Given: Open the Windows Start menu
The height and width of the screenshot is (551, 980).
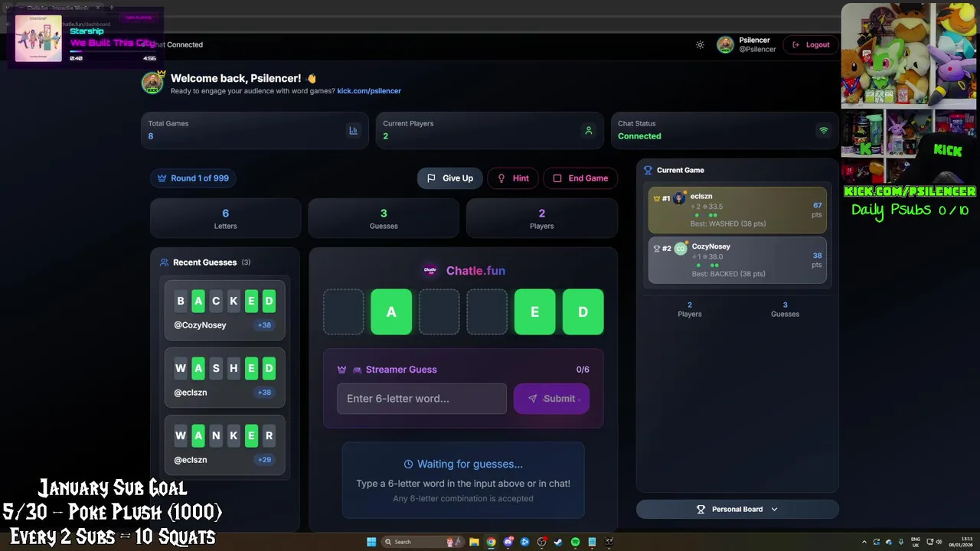Looking at the screenshot, I should tap(371, 542).
